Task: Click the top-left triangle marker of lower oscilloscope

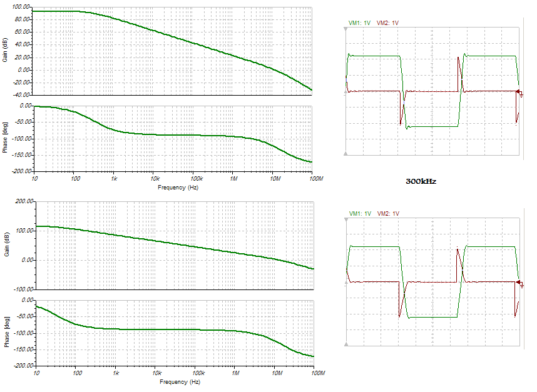Action: tap(346, 219)
